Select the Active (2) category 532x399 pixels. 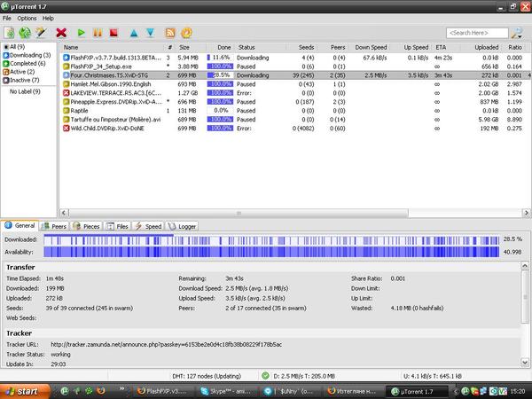click(x=19, y=72)
